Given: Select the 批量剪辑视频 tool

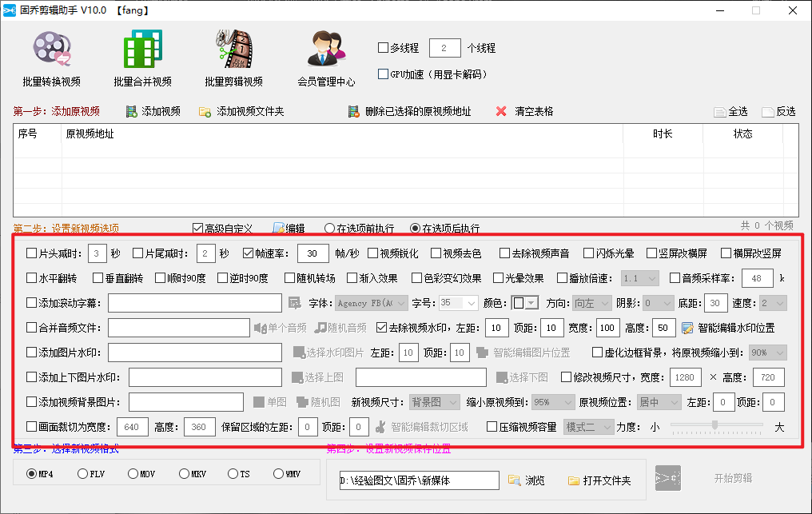Looking at the screenshot, I should click(x=232, y=56).
